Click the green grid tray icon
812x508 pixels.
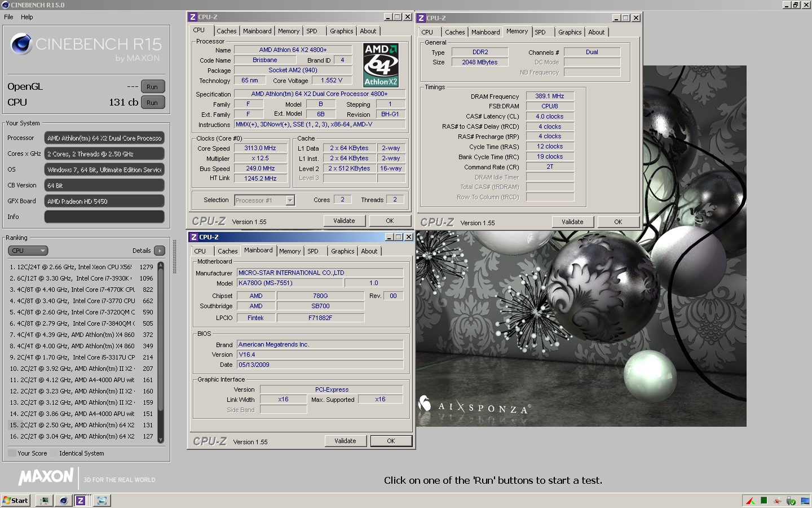click(x=764, y=500)
